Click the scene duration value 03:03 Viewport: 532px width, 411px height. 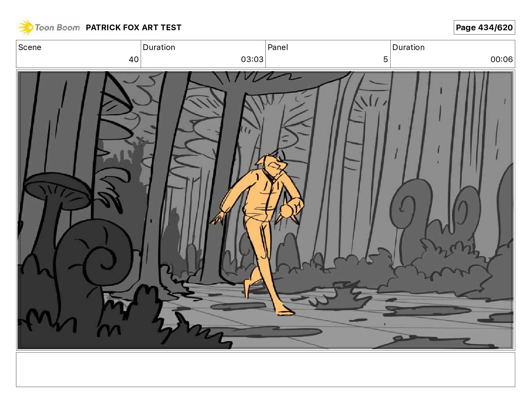(x=252, y=59)
